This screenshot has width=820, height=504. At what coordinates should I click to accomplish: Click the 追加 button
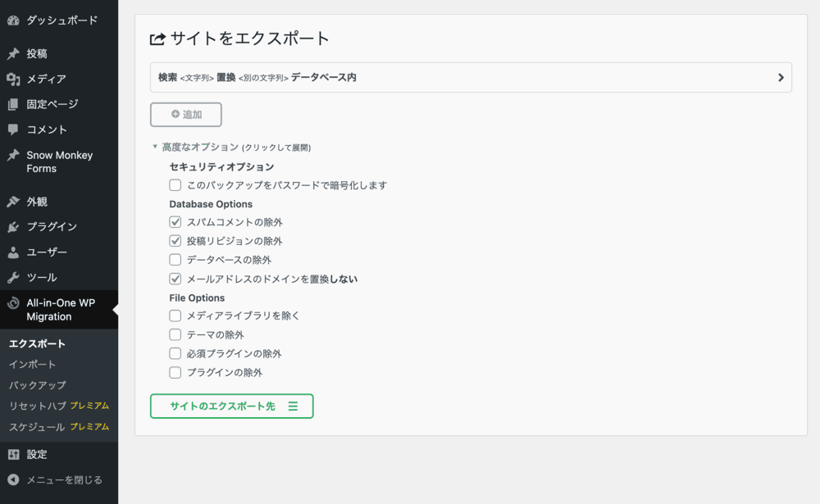pos(185,114)
